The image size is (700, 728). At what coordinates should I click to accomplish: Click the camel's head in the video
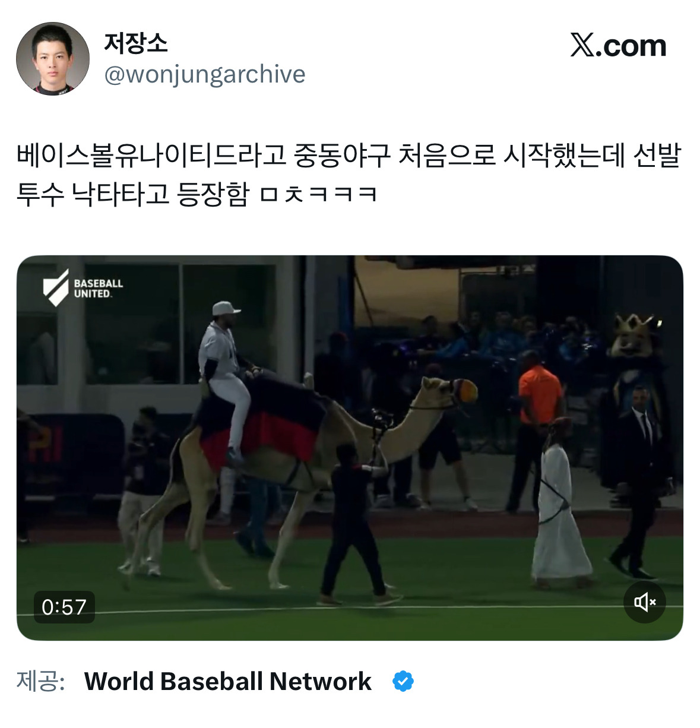click(449, 394)
